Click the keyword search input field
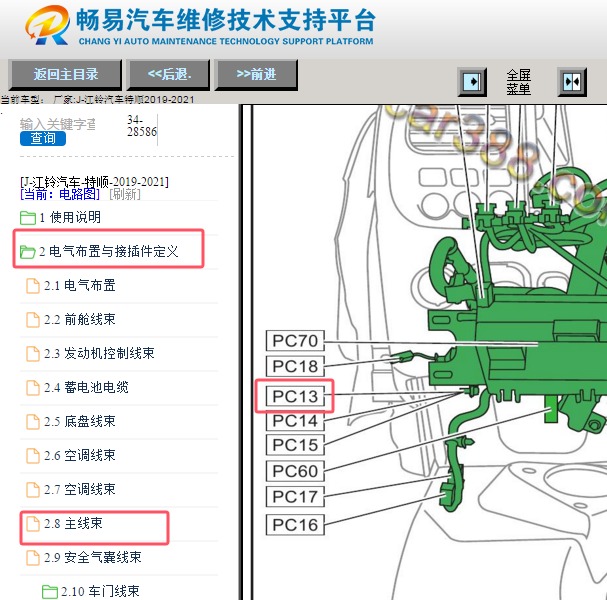The width and height of the screenshot is (607, 600). 58,124
